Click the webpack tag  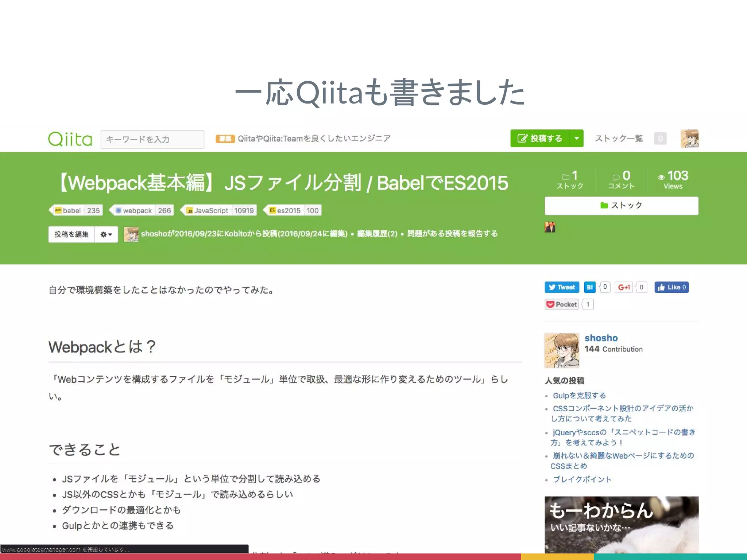(x=137, y=210)
